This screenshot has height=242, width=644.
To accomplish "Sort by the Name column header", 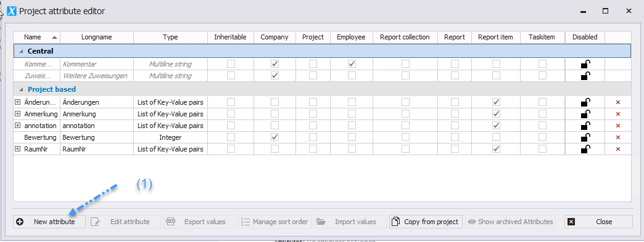I will point(37,37).
